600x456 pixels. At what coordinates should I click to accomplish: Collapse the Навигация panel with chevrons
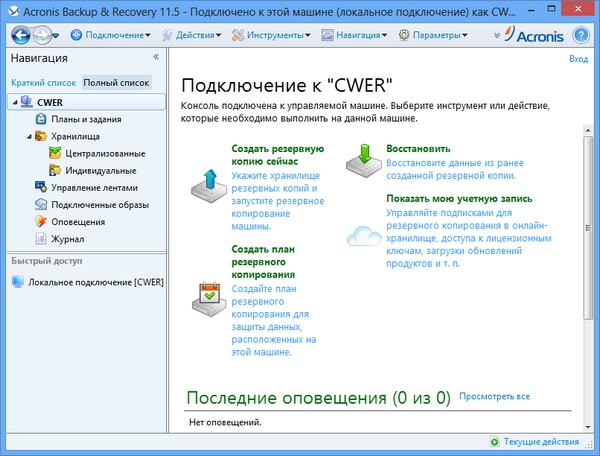point(156,59)
